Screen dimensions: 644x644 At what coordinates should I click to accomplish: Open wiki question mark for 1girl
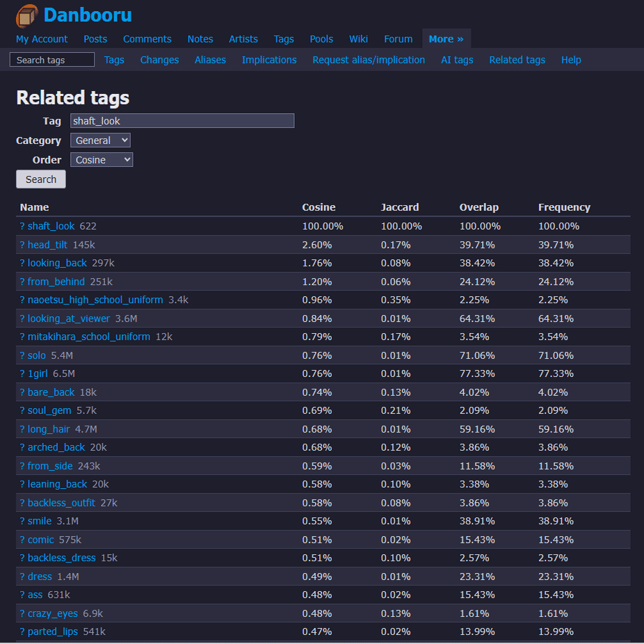(x=22, y=373)
